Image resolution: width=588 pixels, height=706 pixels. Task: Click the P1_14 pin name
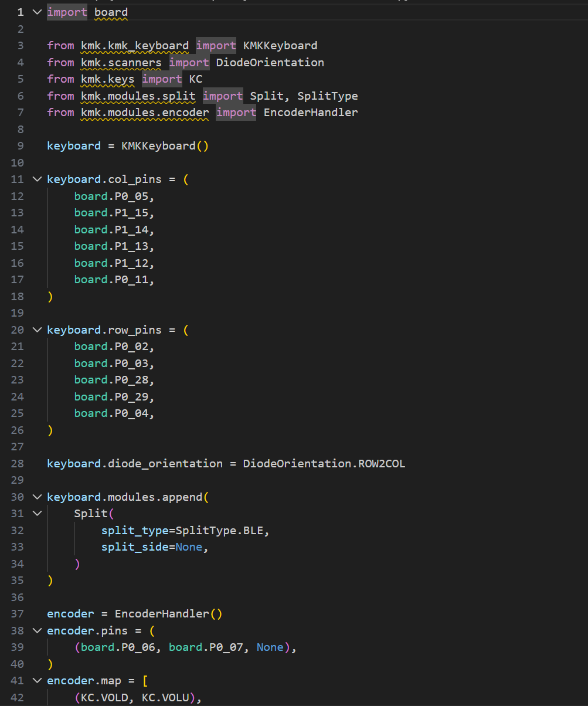pyautogui.click(x=131, y=229)
